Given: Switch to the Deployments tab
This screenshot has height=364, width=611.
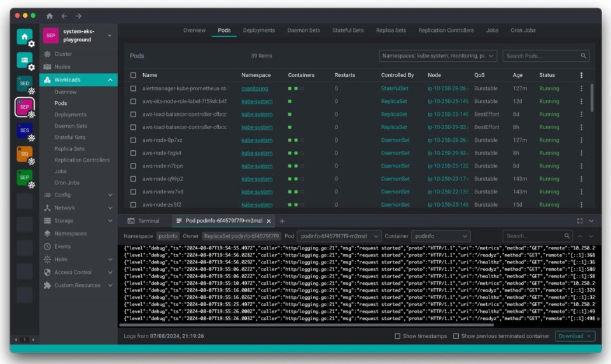Looking at the screenshot, I should click(x=259, y=31).
